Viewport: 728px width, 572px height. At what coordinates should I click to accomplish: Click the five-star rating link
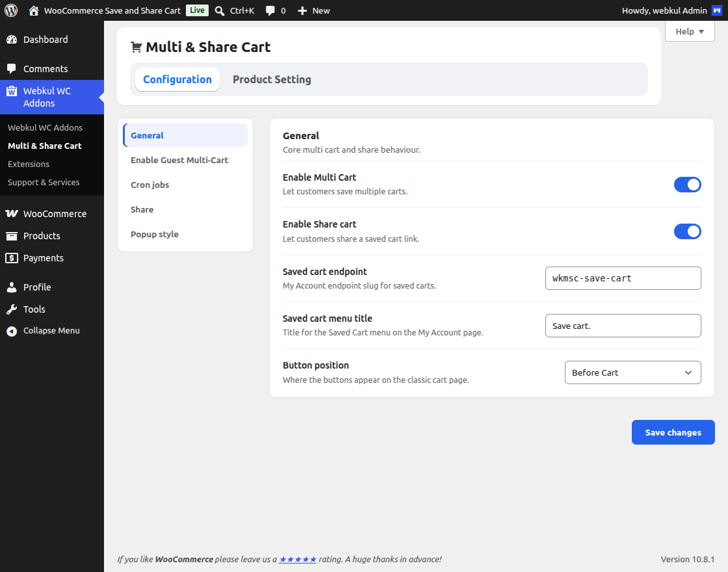[x=298, y=560]
